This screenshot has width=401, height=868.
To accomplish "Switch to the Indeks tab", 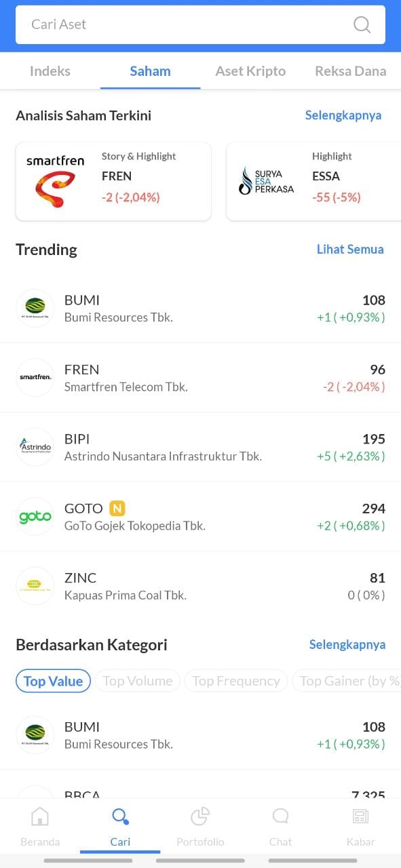I will coord(50,71).
